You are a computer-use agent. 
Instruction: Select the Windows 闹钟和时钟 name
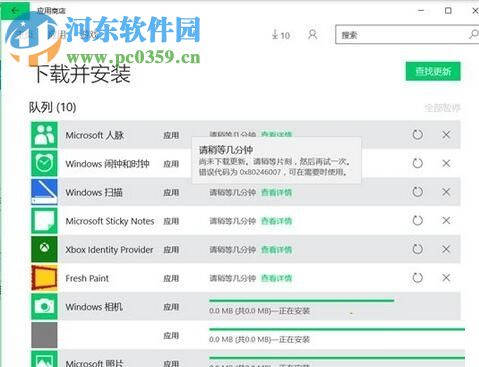click(x=107, y=164)
